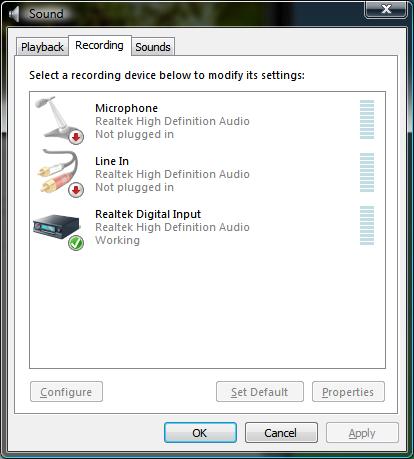The height and width of the screenshot is (459, 414).
Task: Click the green checkmark on Realtek Digital Input
Action: (x=76, y=242)
